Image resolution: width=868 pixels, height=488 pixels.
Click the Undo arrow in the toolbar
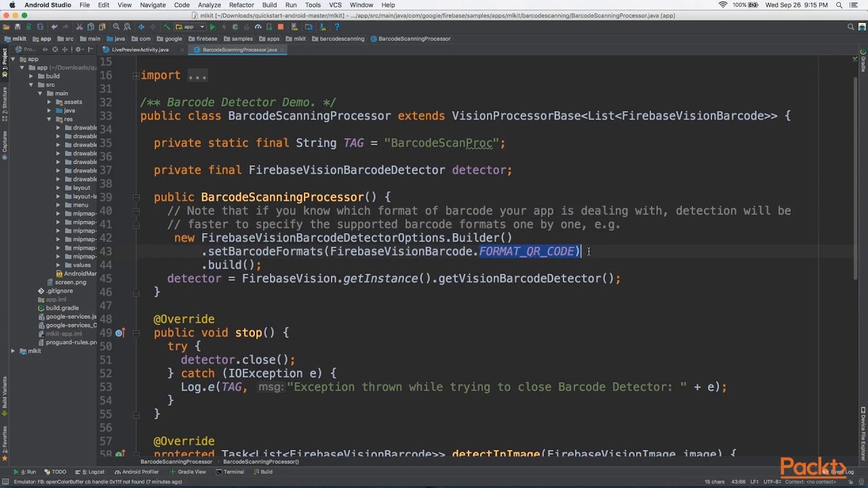(54, 27)
